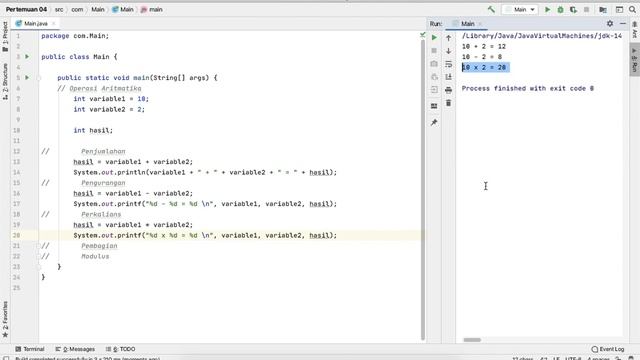Close the Main run tab
The width and height of the screenshot is (640, 360).
pos(480,24)
